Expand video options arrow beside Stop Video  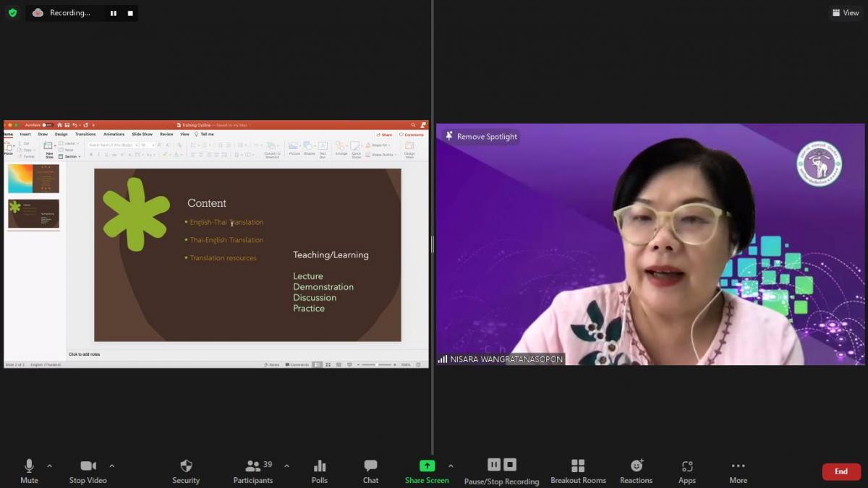tap(111, 466)
